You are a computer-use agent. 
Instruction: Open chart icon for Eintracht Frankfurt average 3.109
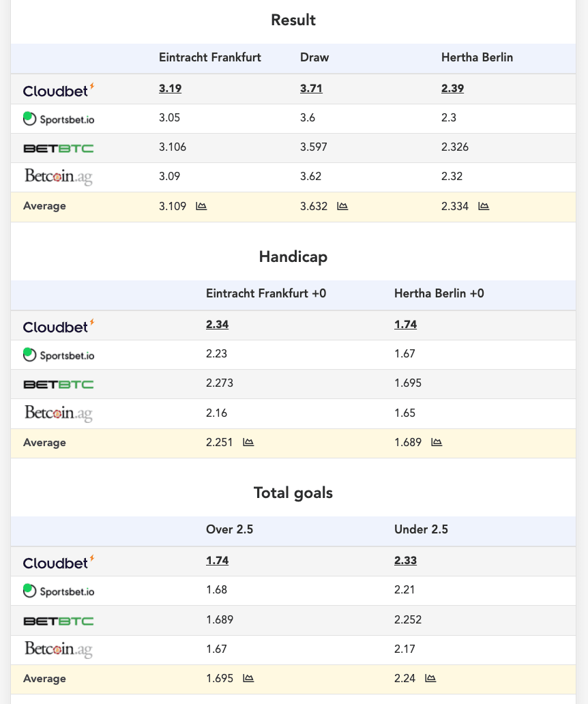tap(201, 206)
